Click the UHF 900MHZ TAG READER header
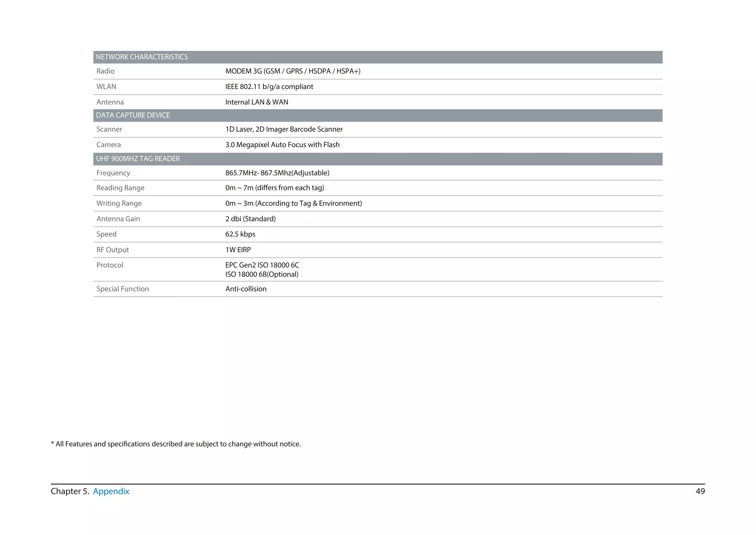The width and height of the screenshot is (756, 535). pyautogui.click(x=138, y=159)
